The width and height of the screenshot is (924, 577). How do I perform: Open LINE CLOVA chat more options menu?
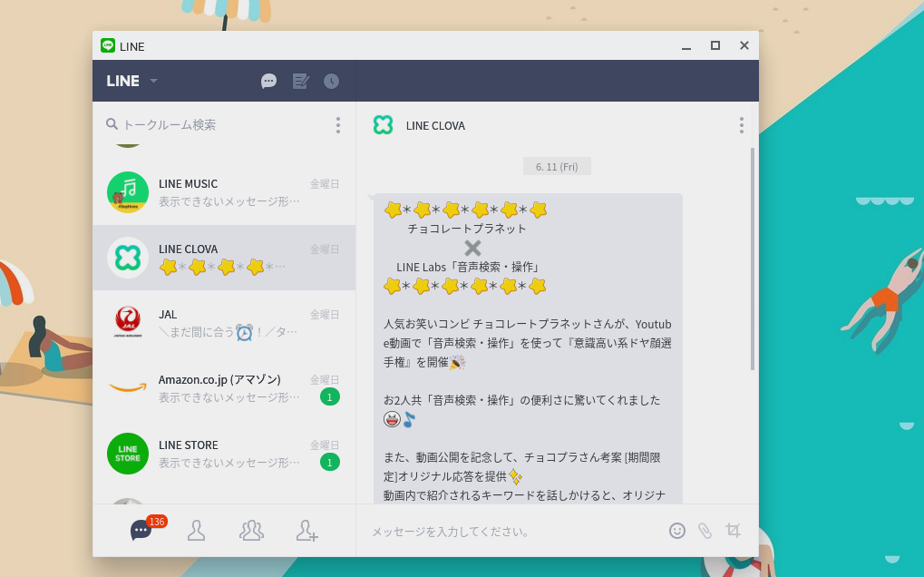pyautogui.click(x=742, y=125)
